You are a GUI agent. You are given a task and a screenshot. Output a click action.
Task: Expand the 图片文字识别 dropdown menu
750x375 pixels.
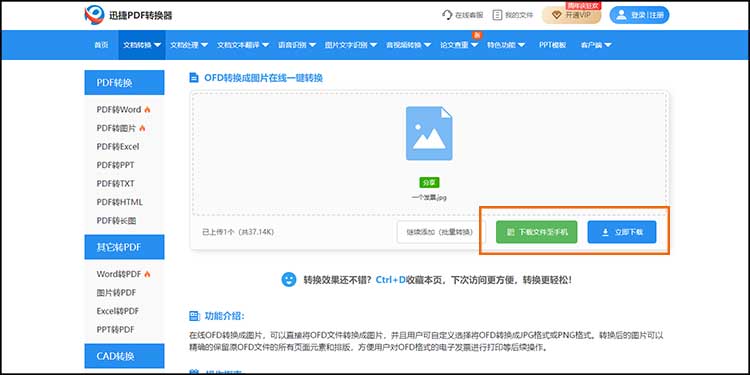pos(351,45)
